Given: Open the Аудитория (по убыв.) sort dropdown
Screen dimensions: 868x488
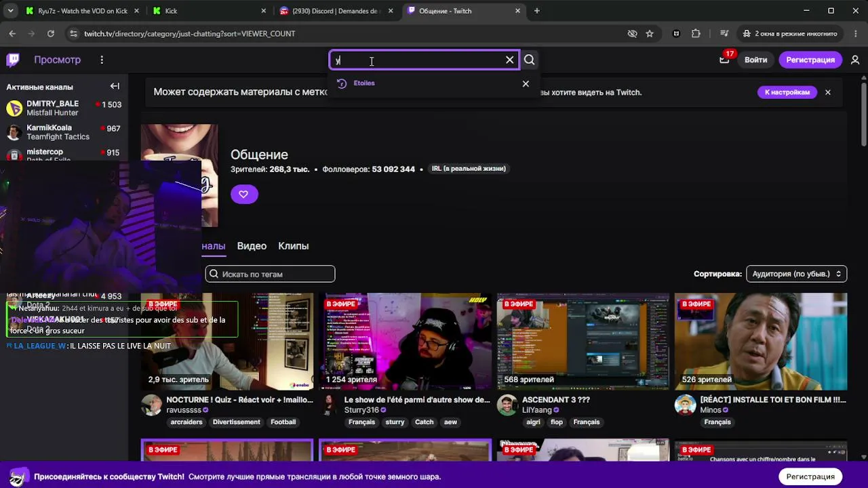Looking at the screenshot, I should [796, 274].
